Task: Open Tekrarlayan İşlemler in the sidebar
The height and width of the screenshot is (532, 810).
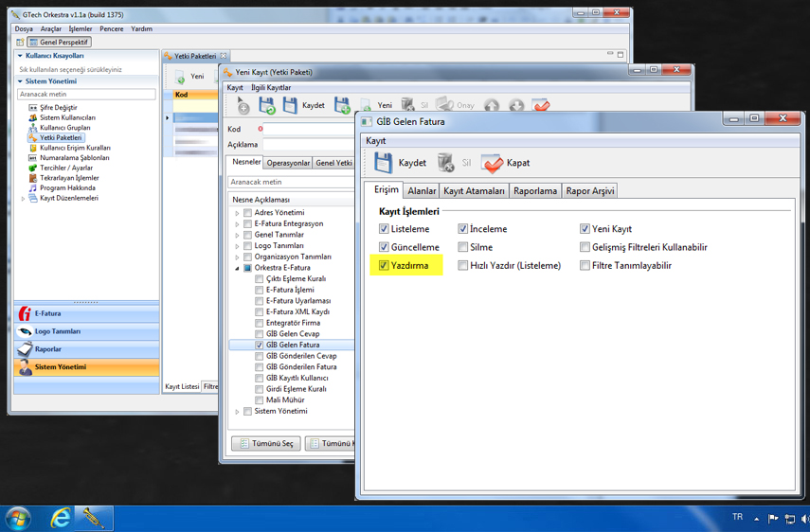Action: (x=69, y=178)
